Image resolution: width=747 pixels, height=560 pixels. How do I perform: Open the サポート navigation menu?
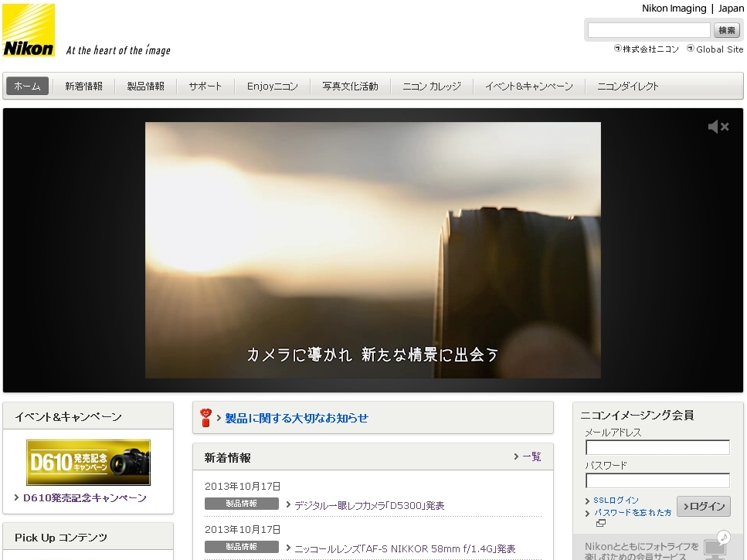click(x=205, y=86)
